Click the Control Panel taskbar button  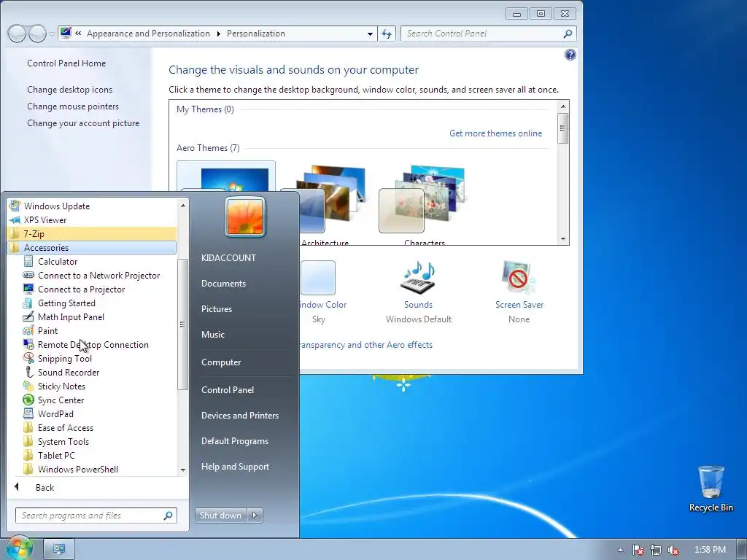59,549
